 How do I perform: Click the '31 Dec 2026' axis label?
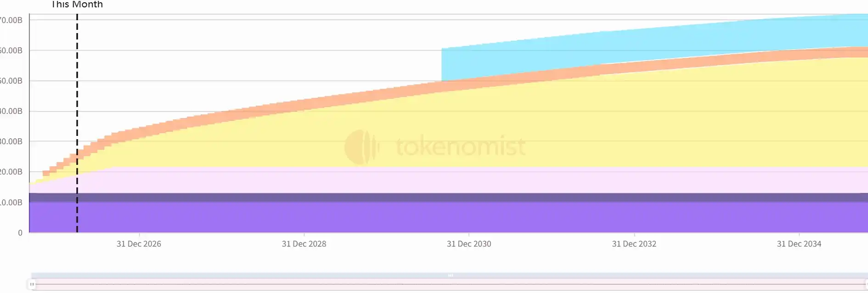139,244
